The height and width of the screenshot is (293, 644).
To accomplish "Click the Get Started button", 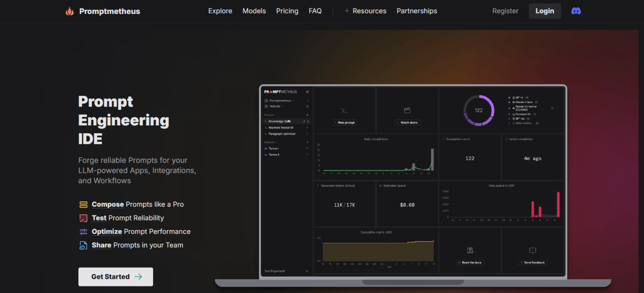I will point(116,277).
